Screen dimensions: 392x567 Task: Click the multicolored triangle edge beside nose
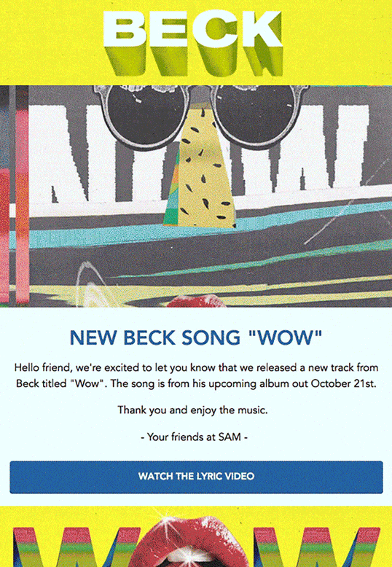click(173, 192)
